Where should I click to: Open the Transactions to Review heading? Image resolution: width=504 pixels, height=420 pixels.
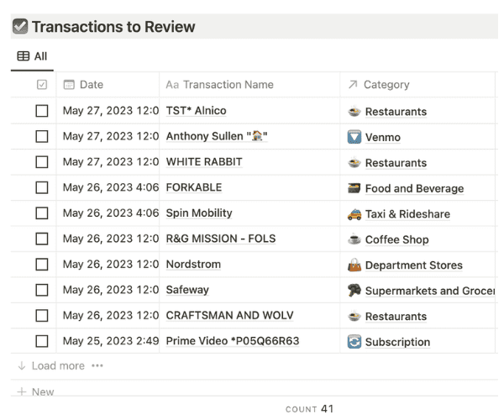click(x=113, y=27)
